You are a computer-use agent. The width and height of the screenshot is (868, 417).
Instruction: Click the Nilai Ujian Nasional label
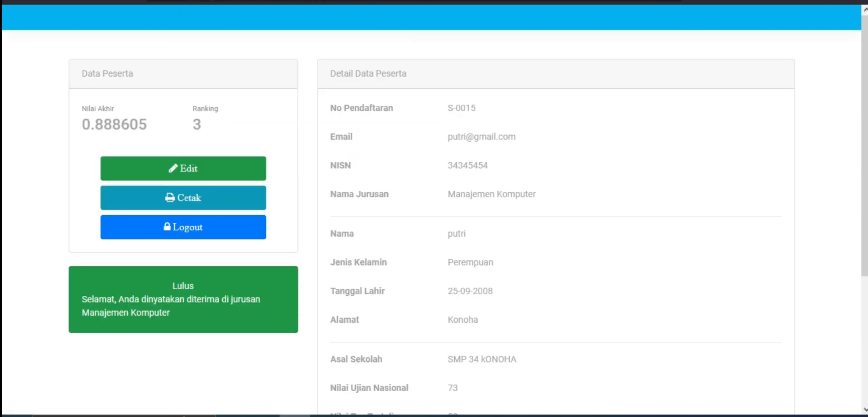click(x=369, y=388)
